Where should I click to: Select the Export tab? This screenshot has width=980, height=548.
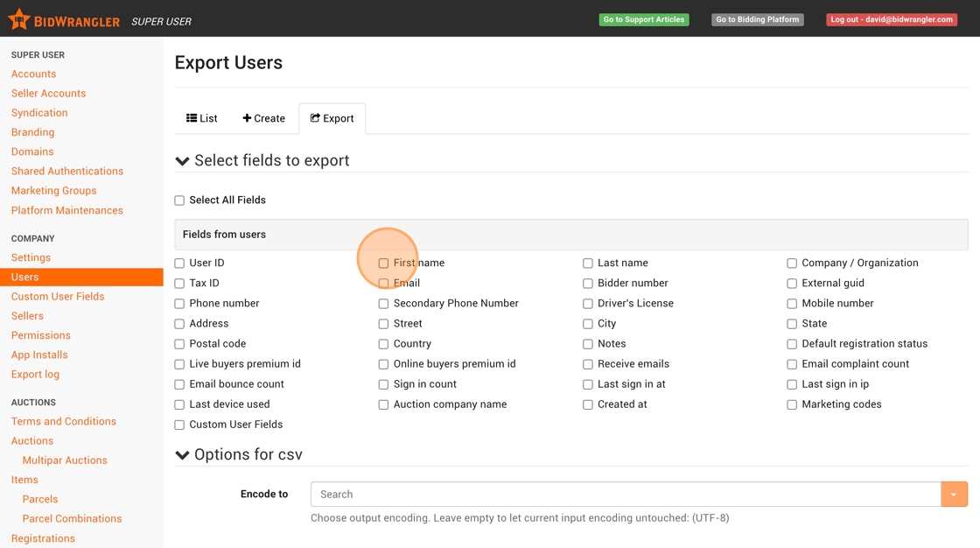pos(332,118)
